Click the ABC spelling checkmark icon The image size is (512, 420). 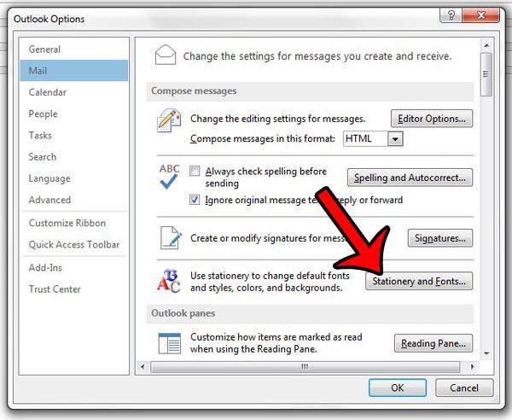coord(169,177)
